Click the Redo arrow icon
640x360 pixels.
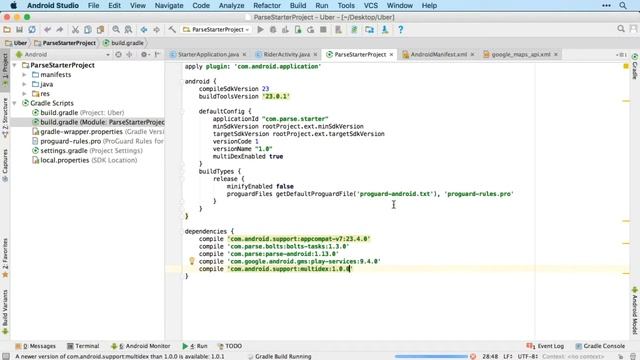click(x=60, y=29)
